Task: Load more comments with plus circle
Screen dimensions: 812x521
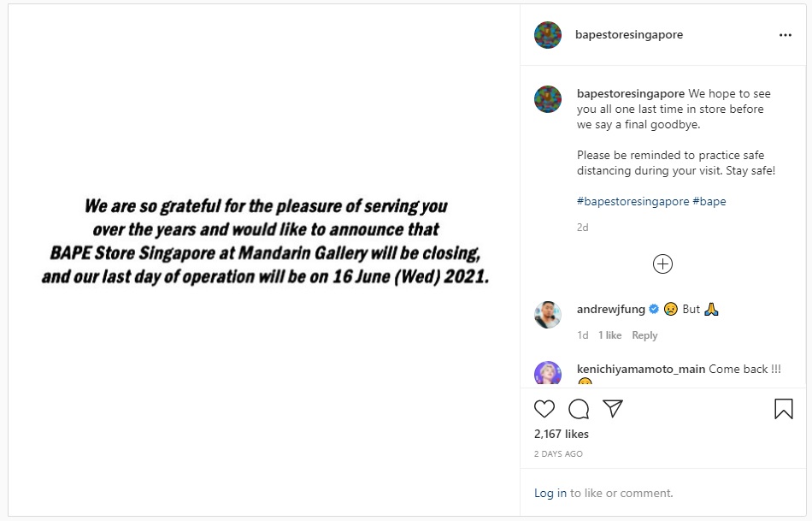Action: coord(662,263)
